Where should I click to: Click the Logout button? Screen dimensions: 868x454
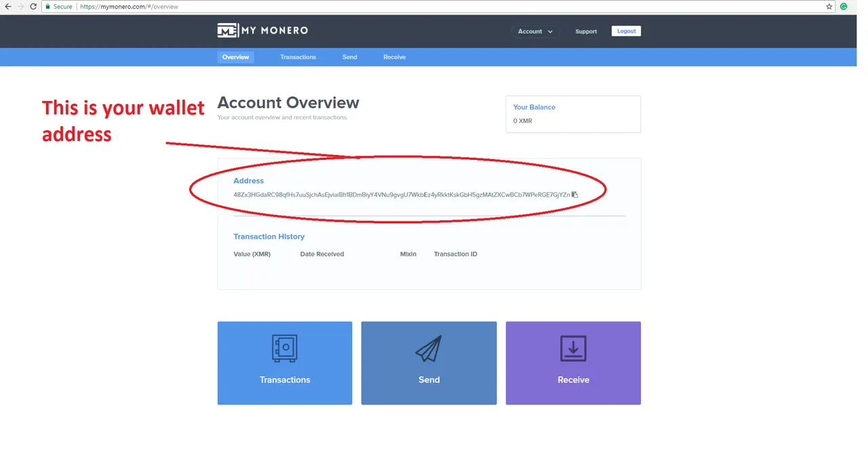point(627,31)
